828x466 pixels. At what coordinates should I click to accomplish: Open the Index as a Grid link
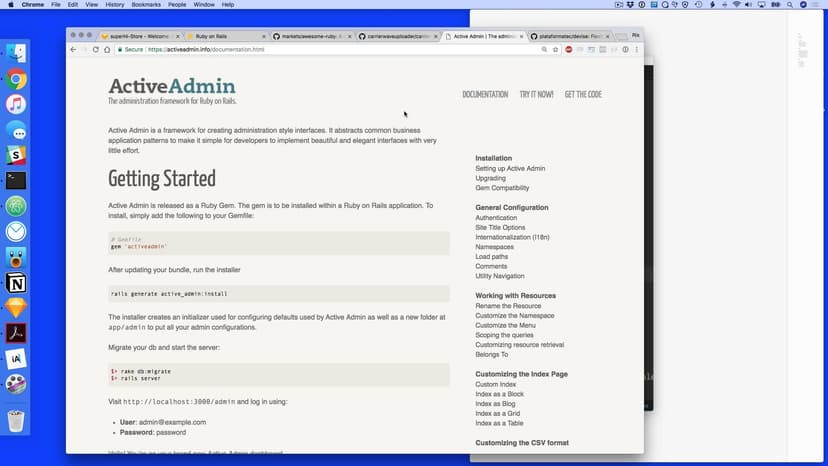[498, 413]
